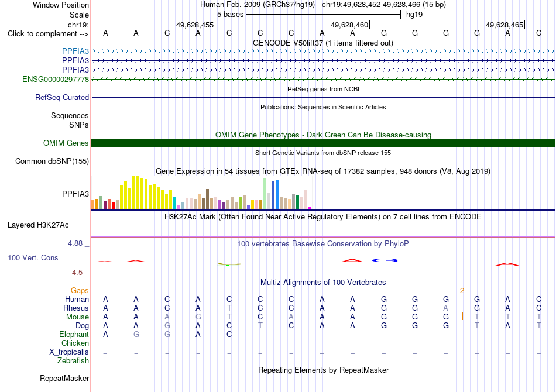Open "100 vertebrates Basewise Conservation by PhyloP" title
The image size is (556, 392).
323,244
